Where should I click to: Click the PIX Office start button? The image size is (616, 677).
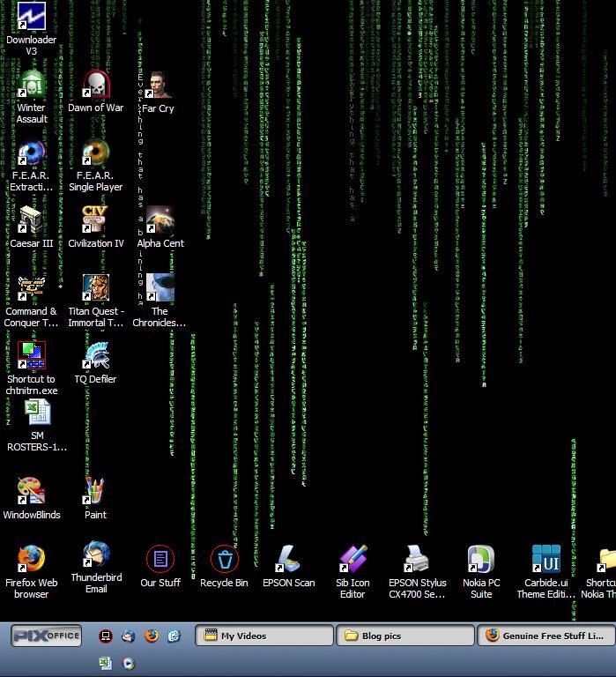click(x=46, y=636)
